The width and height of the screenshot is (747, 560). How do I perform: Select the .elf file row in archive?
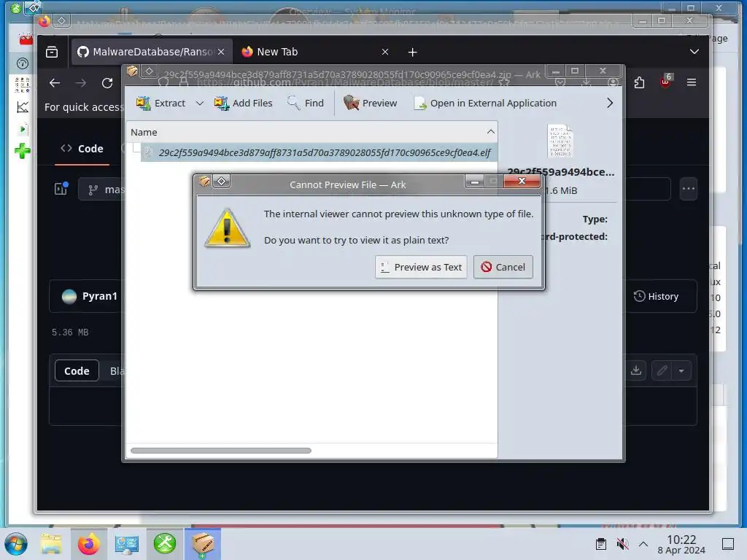318,152
